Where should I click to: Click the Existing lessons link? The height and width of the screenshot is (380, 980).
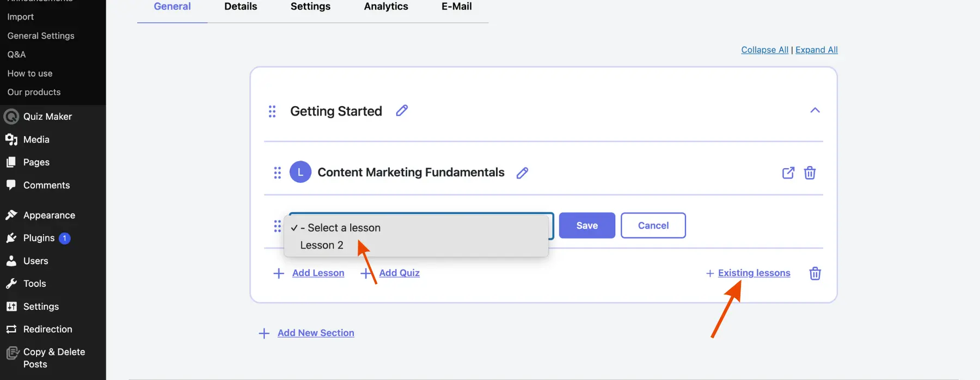[x=754, y=273]
